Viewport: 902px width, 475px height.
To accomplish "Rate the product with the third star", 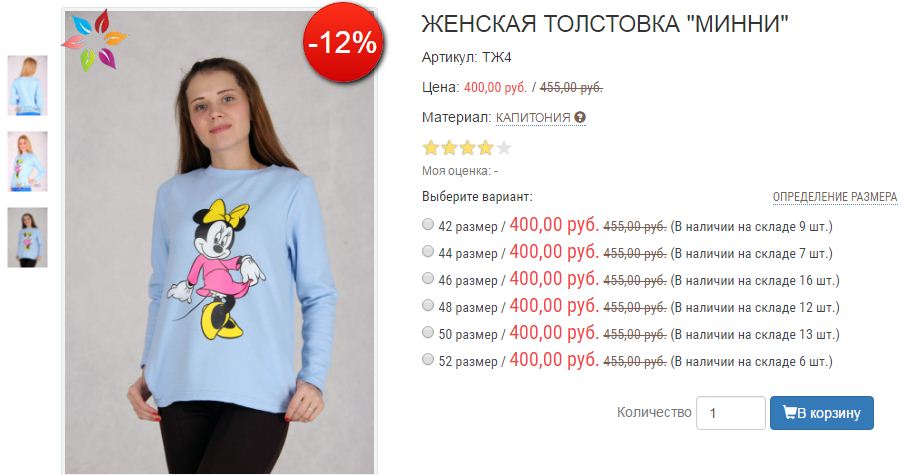I will click(x=468, y=148).
